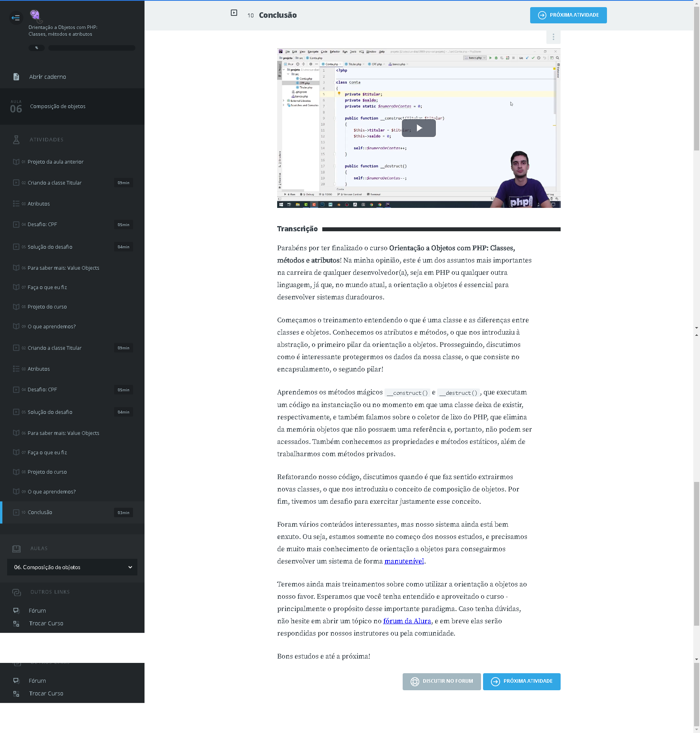Open activity 01 Projeto da aula anterior
700x733 pixels.
click(x=55, y=162)
